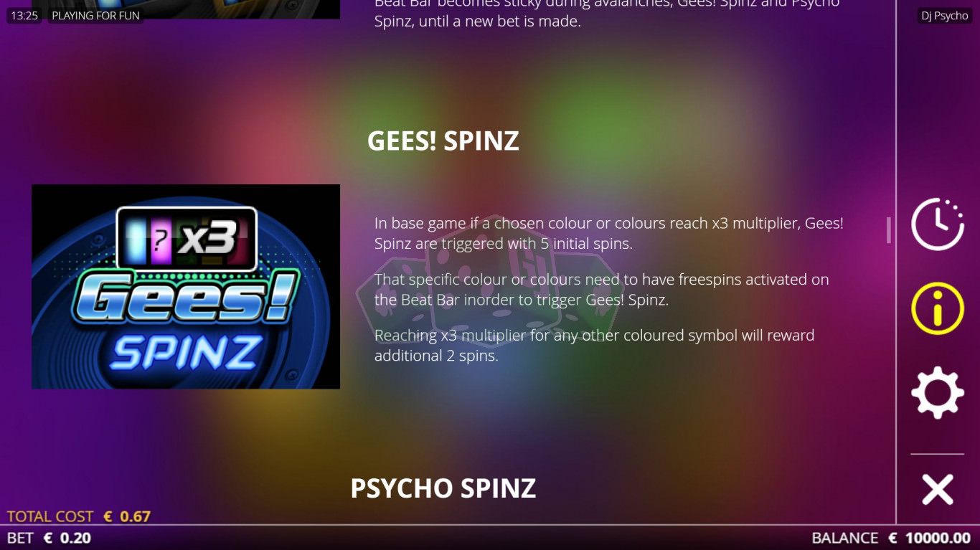This screenshot has height=550, width=980.
Task: Click the TOTAL COST € 0.67 label
Action: click(x=79, y=516)
